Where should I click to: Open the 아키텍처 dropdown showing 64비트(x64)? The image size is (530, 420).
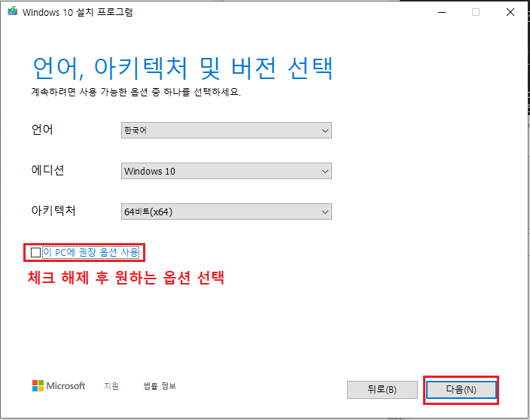click(226, 212)
